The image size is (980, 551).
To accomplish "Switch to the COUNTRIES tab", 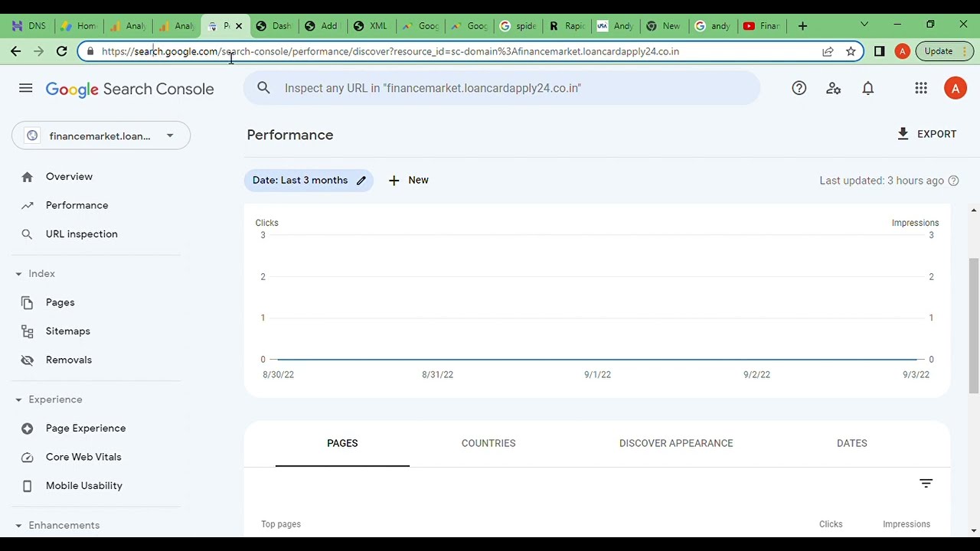I will click(488, 443).
